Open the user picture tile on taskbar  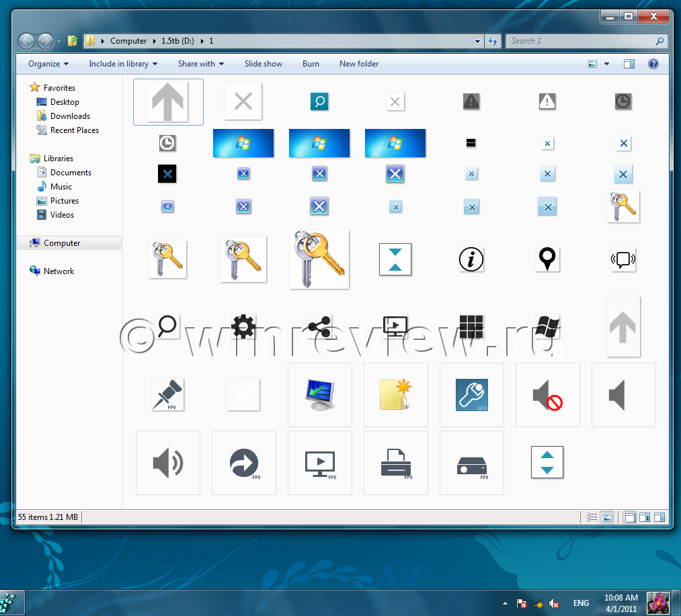[658, 603]
